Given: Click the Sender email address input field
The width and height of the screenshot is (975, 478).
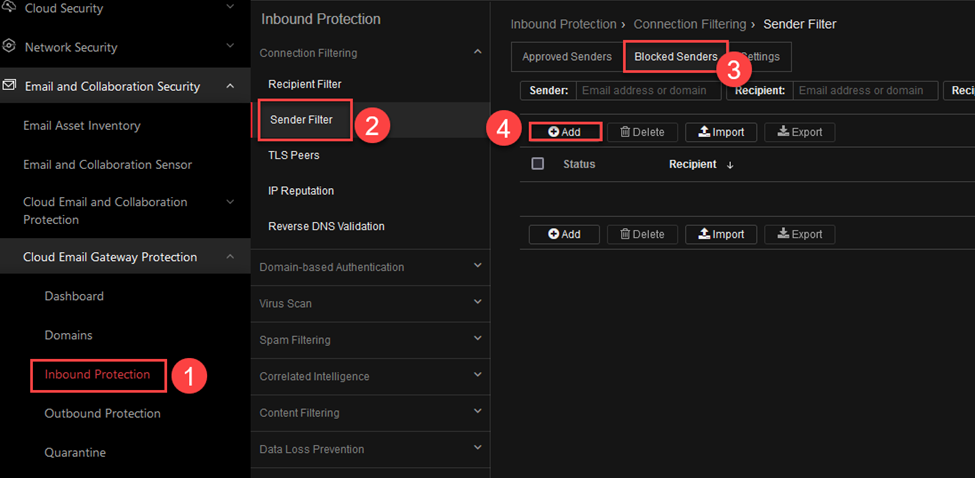Looking at the screenshot, I should 649,90.
